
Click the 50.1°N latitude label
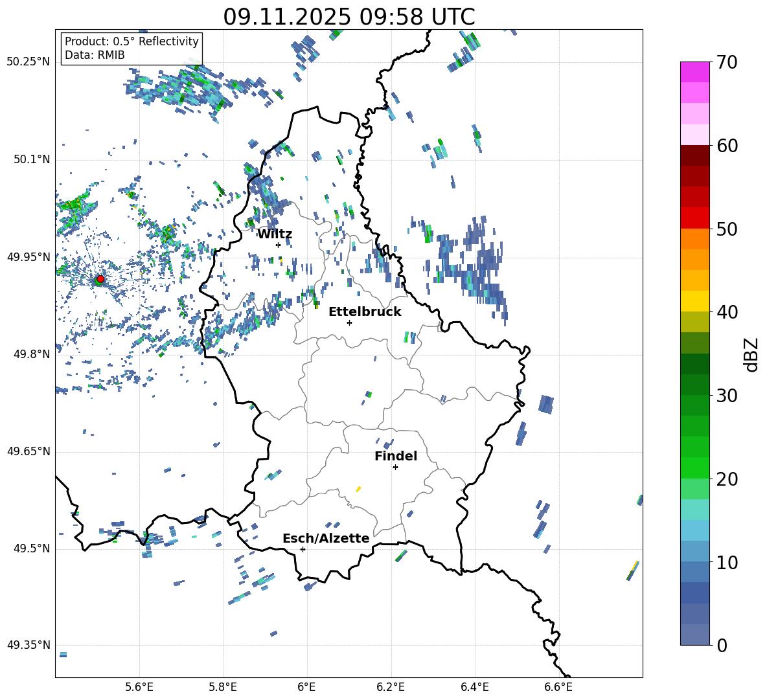click(31, 159)
